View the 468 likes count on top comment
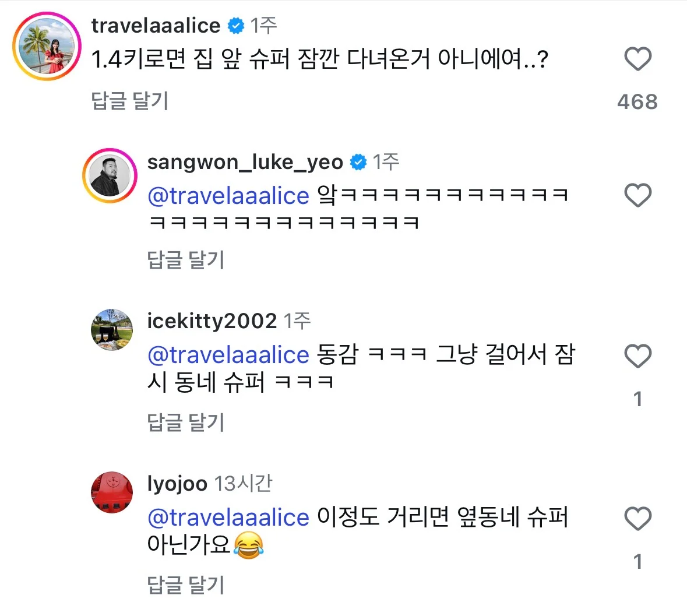This screenshot has width=687, height=616. (637, 102)
